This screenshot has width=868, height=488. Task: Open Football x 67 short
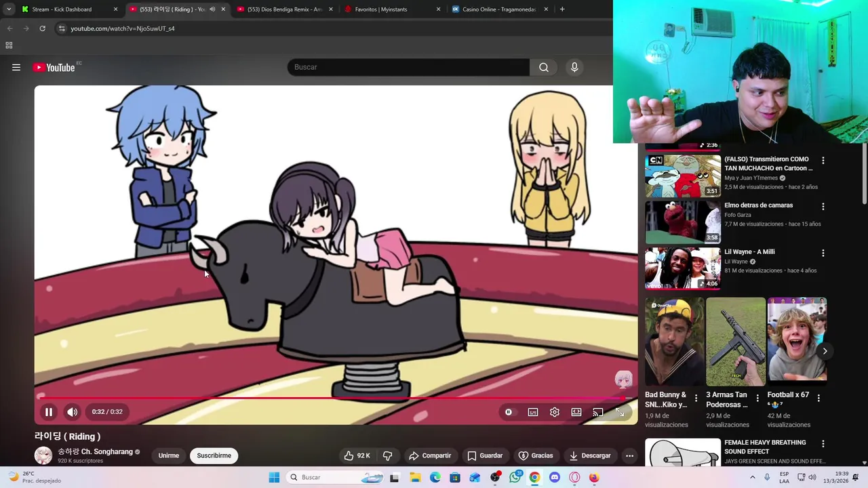point(797,342)
